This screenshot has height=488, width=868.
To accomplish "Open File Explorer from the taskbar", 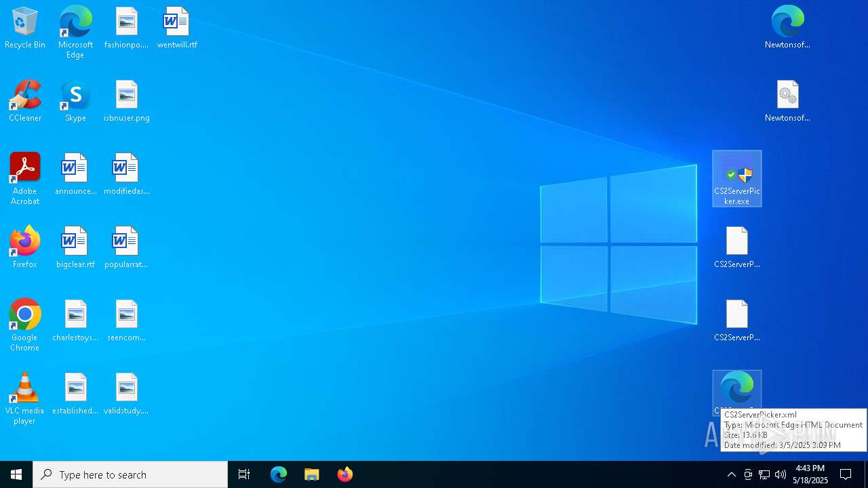I will 312,474.
